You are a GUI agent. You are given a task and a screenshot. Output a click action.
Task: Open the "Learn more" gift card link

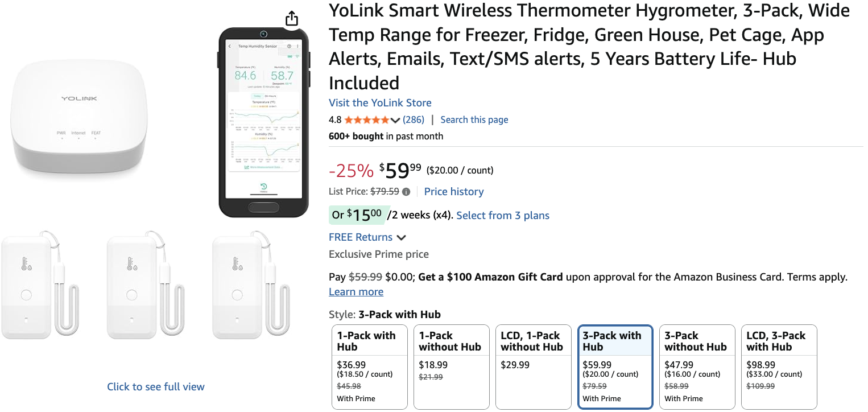(356, 291)
